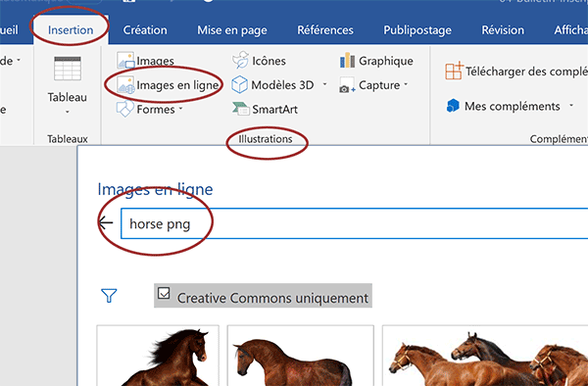Insert a picture with Images
The image size is (588, 386).
click(x=145, y=61)
